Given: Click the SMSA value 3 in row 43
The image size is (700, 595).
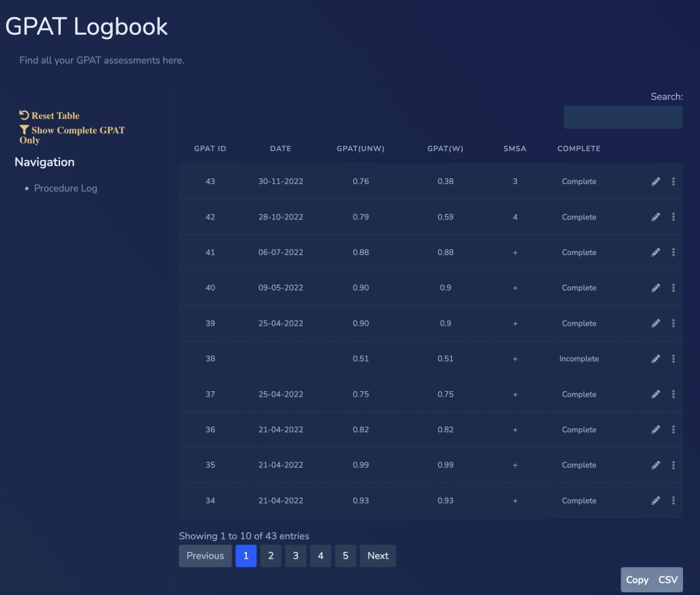Looking at the screenshot, I should [515, 181].
